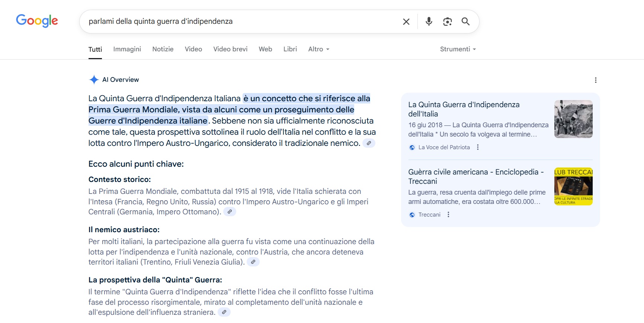Click the "La prospettiva della "Quinta" Guerra:" heading
Image resolution: width=644 pixels, height=323 pixels.
[x=155, y=280]
